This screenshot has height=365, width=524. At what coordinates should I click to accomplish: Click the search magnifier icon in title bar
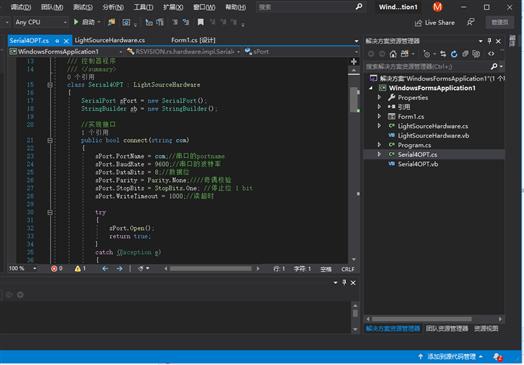[x=359, y=6]
